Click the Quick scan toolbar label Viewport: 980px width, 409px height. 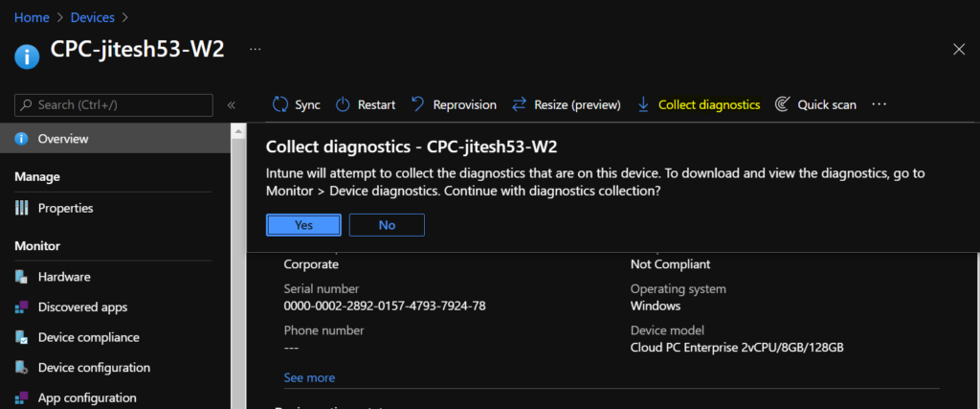(827, 104)
